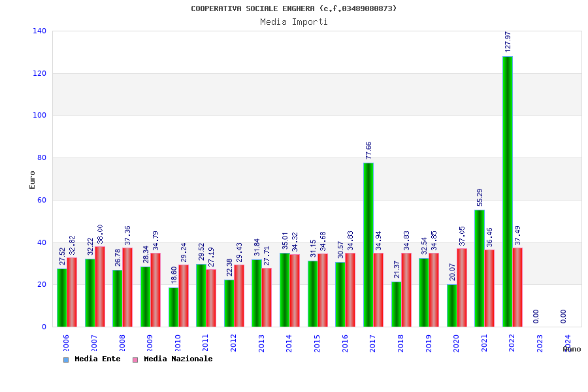Click the 2019 x-axis year label

pyautogui.click(x=428, y=343)
